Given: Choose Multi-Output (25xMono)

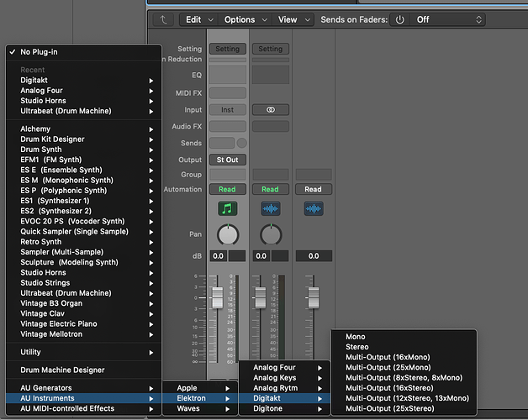Looking at the screenshot, I should [x=404, y=368].
